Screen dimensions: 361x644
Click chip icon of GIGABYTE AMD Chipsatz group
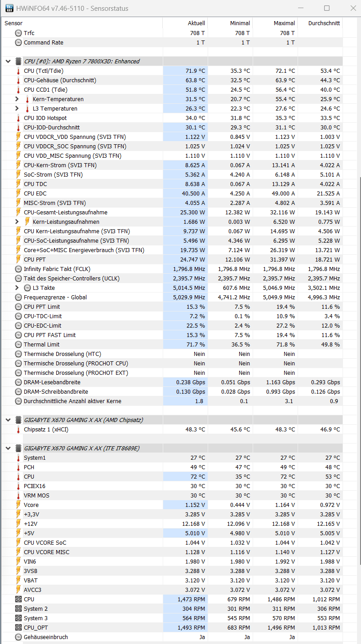pos(18,420)
